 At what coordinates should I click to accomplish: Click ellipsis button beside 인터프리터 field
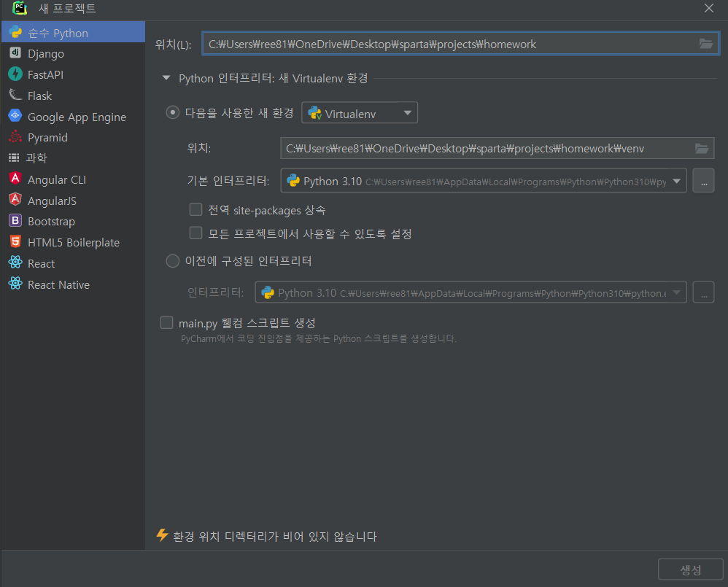pos(703,292)
